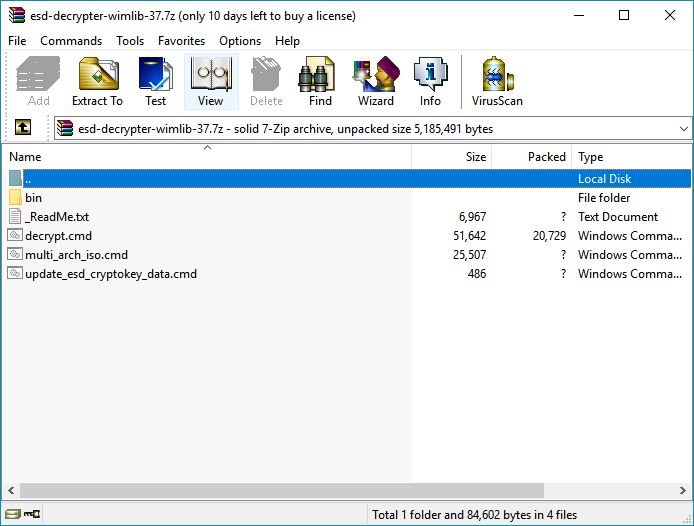Viewport: 694px width, 526px height.
Task: Select the parent folder '..' row
Action: [x=350, y=178]
